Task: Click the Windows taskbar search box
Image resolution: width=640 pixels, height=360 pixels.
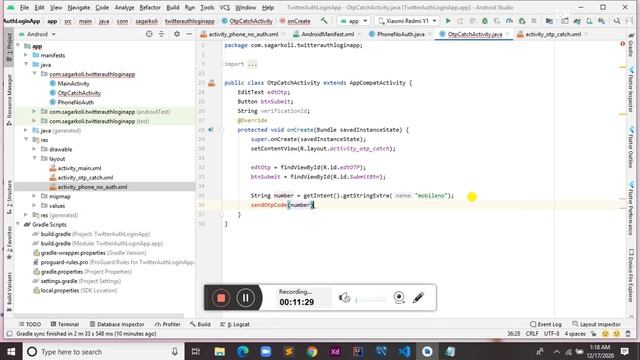Action: [x=102, y=351]
